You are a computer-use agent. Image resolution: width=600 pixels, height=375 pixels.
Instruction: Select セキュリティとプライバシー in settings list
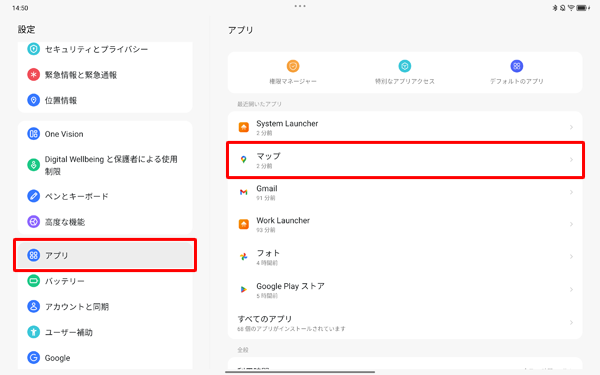pyautogui.click(x=105, y=49)
